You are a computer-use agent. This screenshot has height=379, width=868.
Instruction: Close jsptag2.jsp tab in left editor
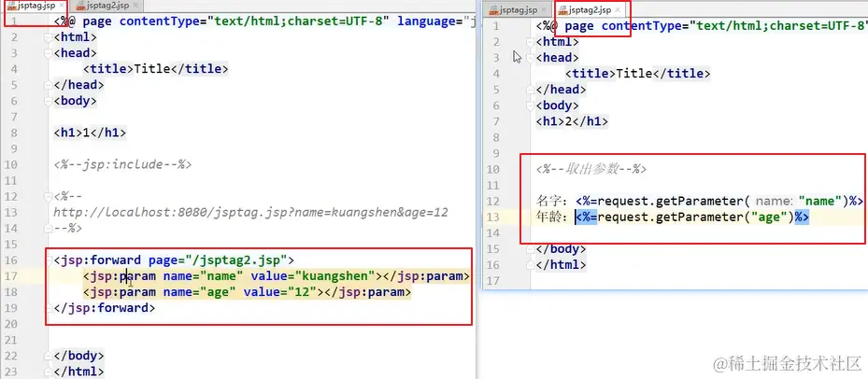click(136, 6)
